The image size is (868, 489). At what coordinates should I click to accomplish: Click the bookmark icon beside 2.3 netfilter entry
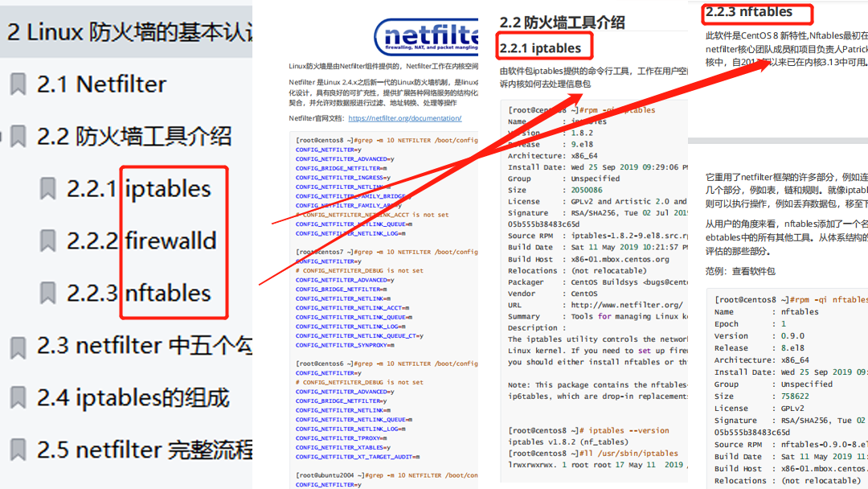coord(18,346)
